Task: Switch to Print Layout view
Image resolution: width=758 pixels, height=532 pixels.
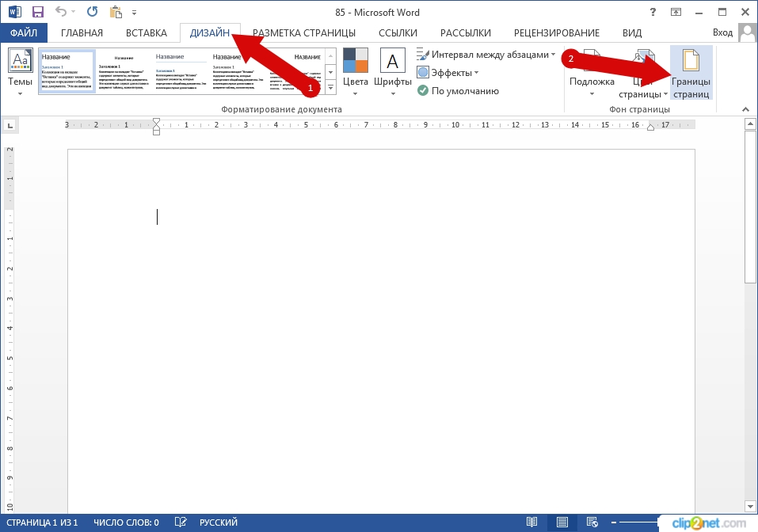Action: point(562,522)
